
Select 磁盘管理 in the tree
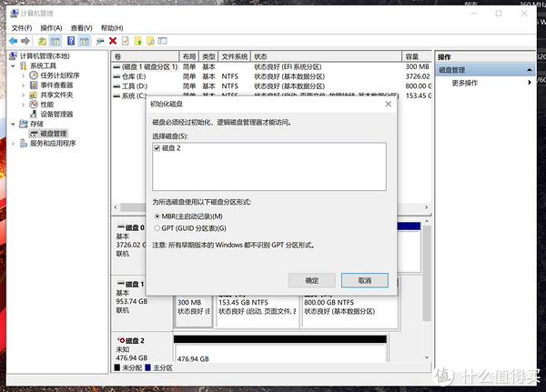coord(54,134)
